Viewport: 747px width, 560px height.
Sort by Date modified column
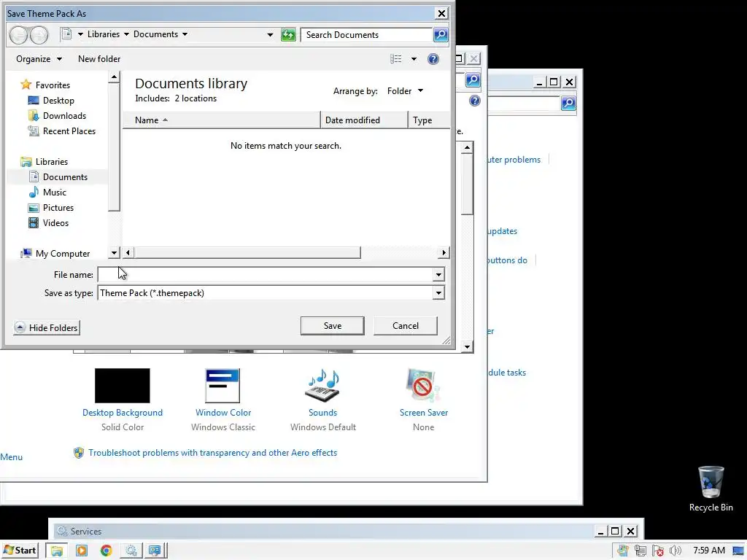[x=364, y=120]
